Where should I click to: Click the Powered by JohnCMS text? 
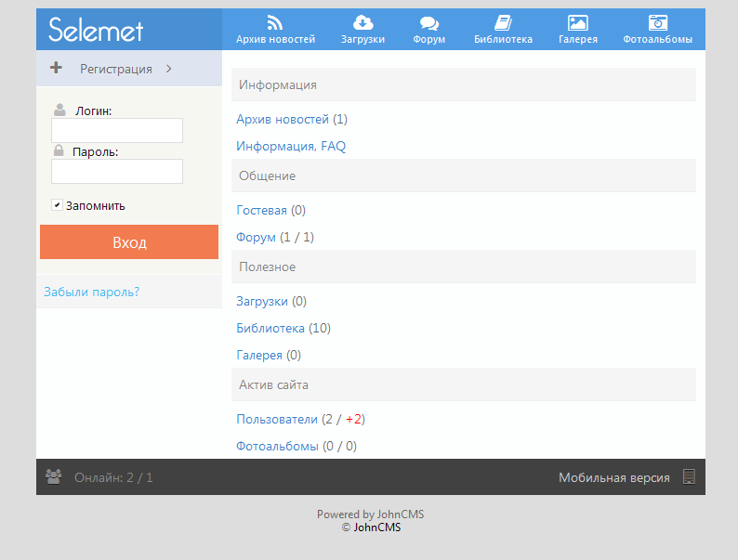[x=371, y=514]
